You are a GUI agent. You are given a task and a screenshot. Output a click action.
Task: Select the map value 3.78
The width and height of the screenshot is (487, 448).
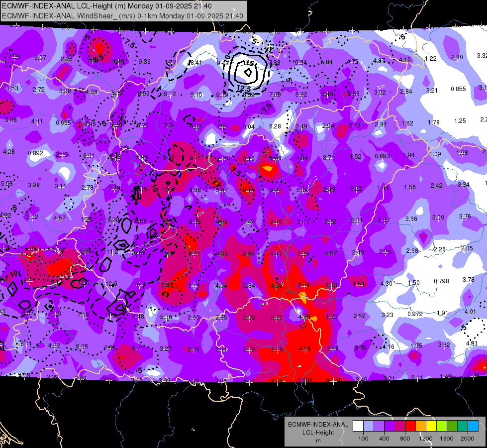point(469,280)
